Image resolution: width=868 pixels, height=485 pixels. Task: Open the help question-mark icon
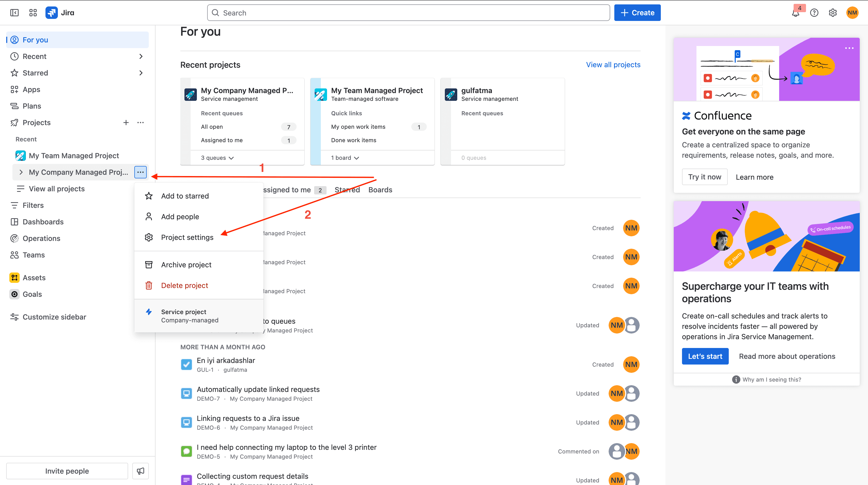814,13
